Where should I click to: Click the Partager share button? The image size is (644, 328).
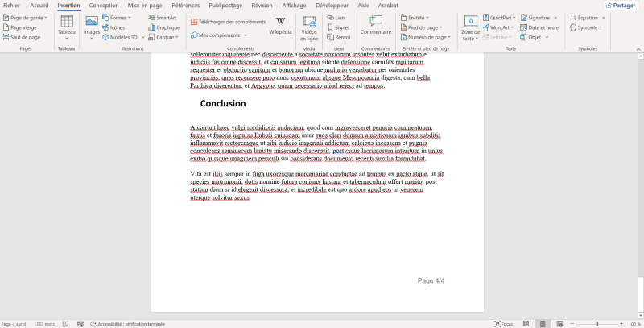tap(621, 6)
